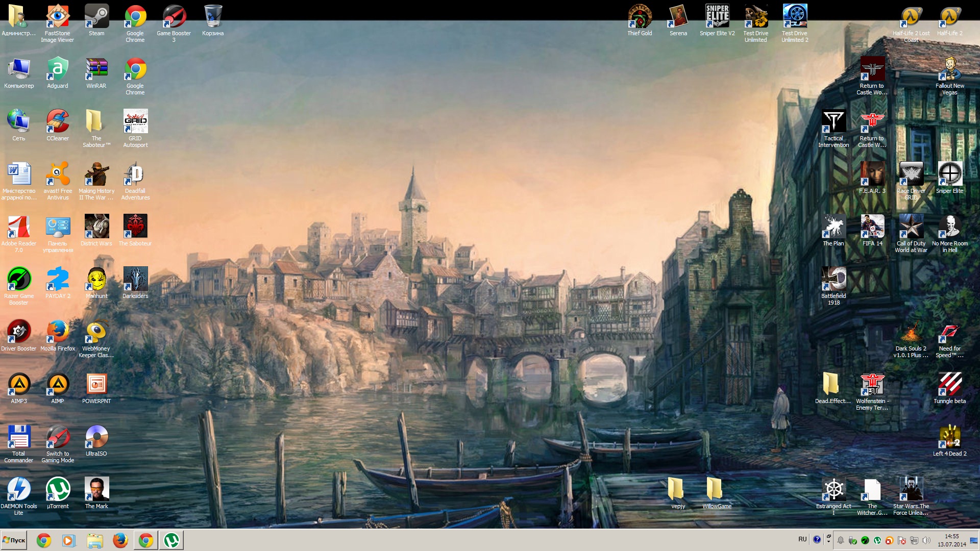Launch Razer Game Booster shortcut
980x551 pixels.
tap(19, 286)
